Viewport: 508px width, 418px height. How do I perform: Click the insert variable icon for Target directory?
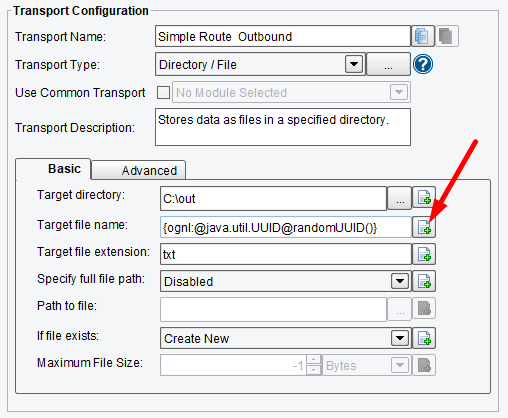point(424,198)
